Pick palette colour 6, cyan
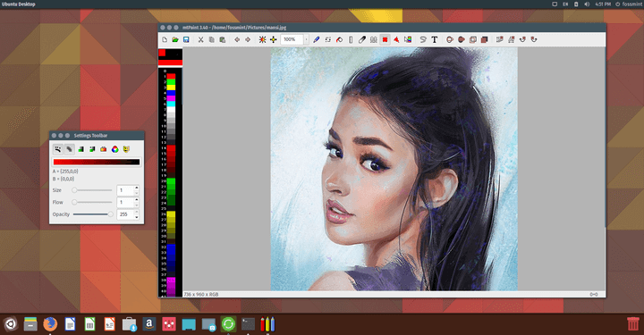The image size is (644, 335). click(171, 105)
